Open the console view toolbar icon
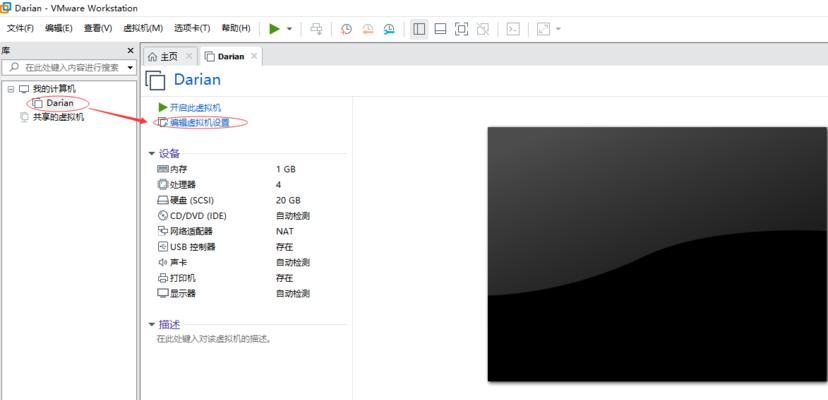The width and height of the screenshot is (828, 400). [x=513, y=29]
